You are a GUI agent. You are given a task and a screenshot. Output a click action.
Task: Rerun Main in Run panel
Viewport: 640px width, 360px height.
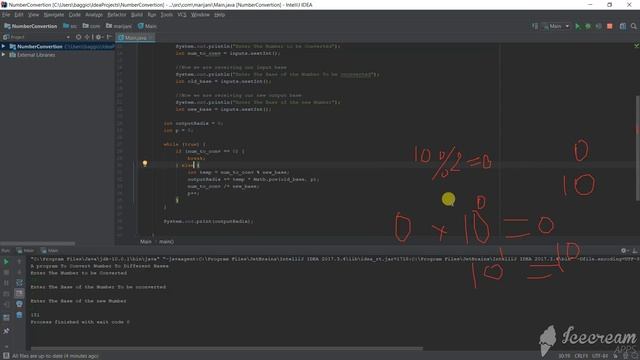[x=6, y=262]
